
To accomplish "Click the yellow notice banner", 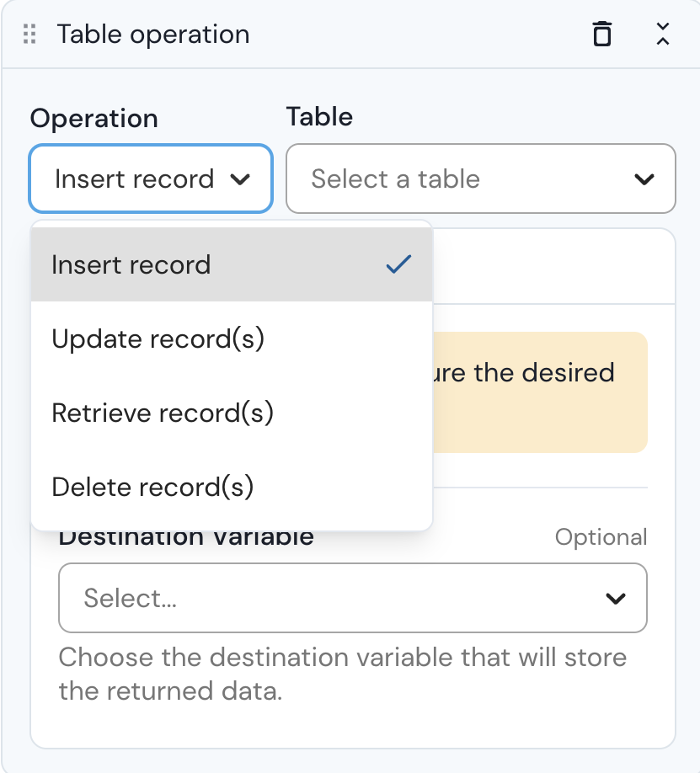I will (x=539, y=392).
